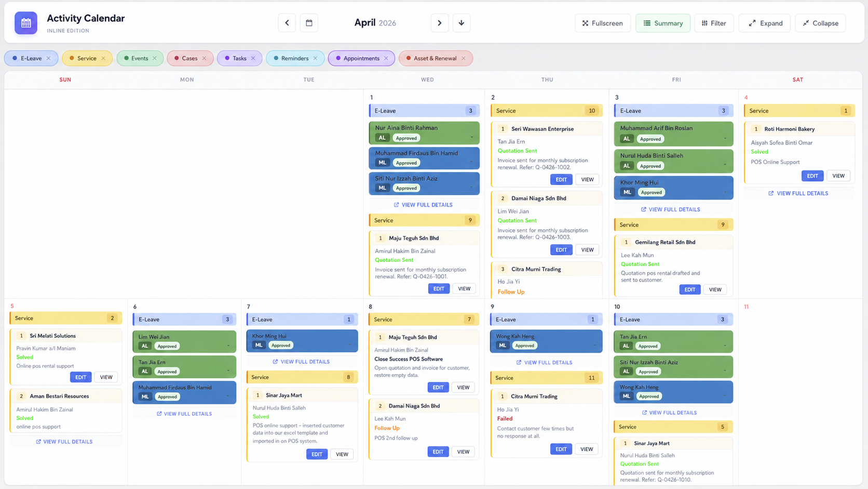This screenshot has height=489, width=868.
Task: Select Nur Aina Binti Rahman leave card
Action: 424,133
